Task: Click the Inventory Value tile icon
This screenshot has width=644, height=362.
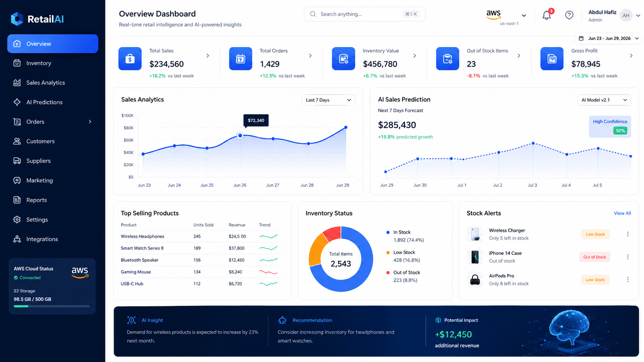Action: click(x=343, y=58)
